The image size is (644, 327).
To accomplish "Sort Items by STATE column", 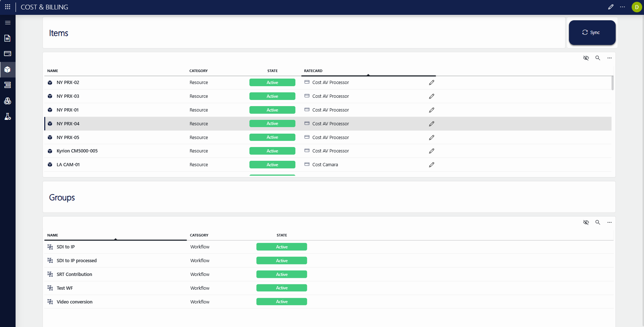I will tap(272, 71).
